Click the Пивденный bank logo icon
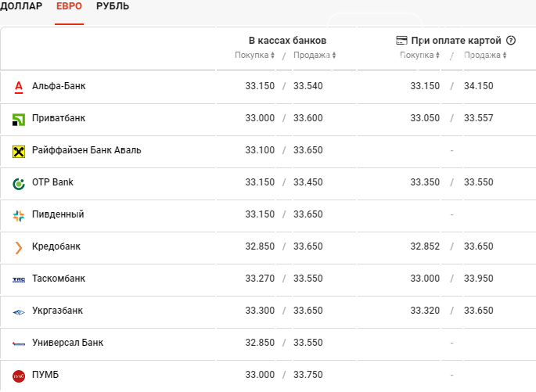This screenshot has width=536, height=392. [19, 216]
